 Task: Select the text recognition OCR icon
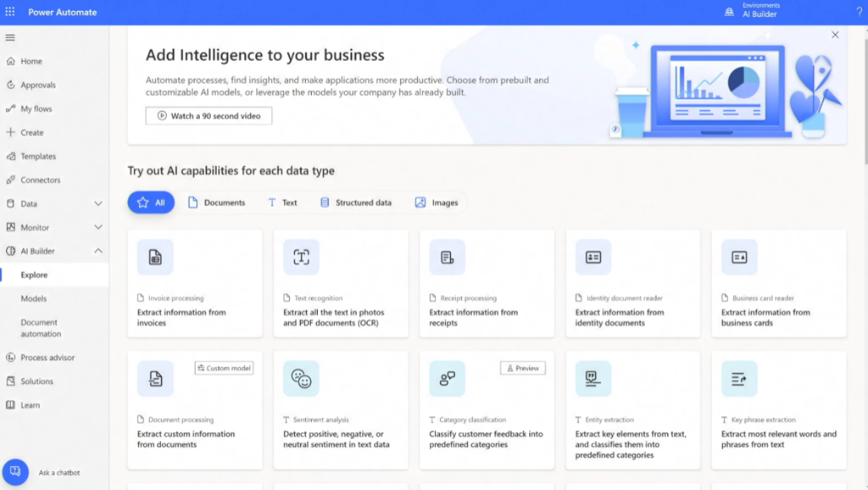tap(301, 258)
